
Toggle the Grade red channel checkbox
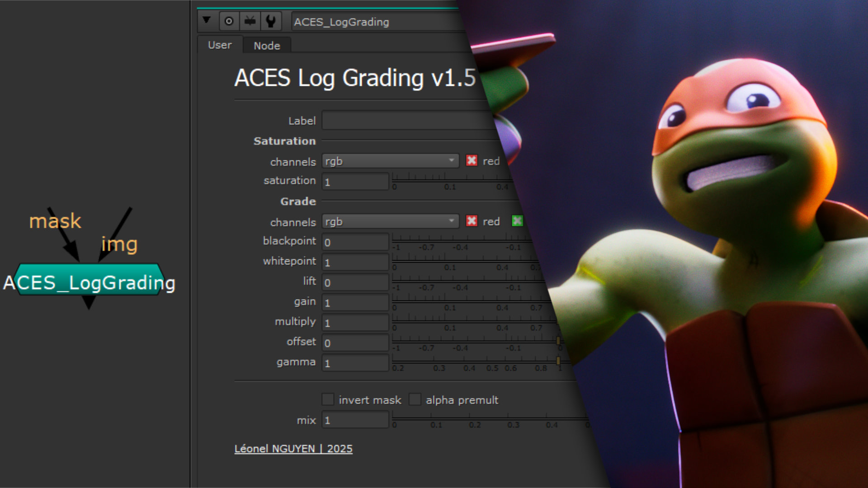[472, 221]
